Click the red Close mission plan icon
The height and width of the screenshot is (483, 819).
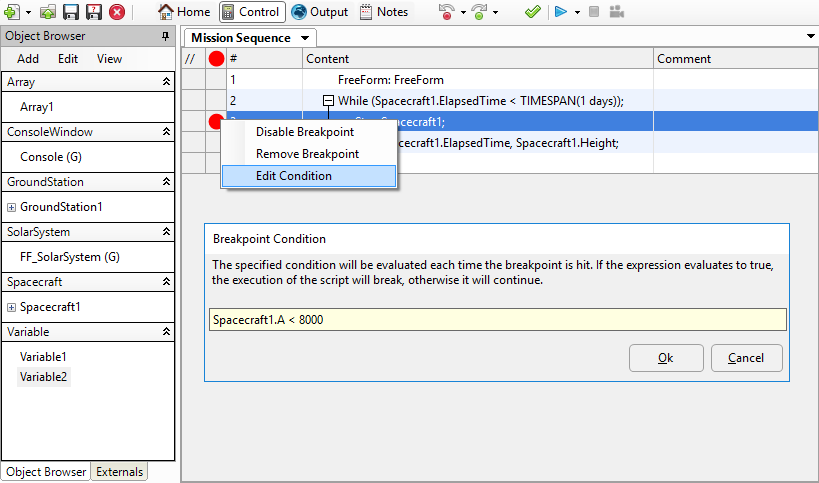point(117,11)
